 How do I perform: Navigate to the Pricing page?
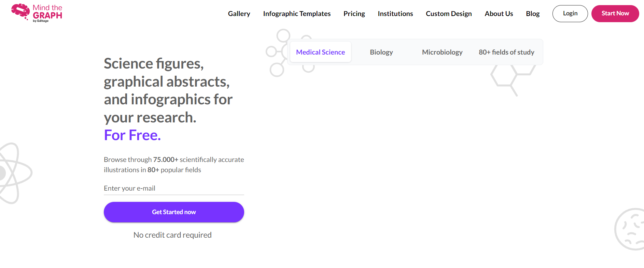coord(354,14)
